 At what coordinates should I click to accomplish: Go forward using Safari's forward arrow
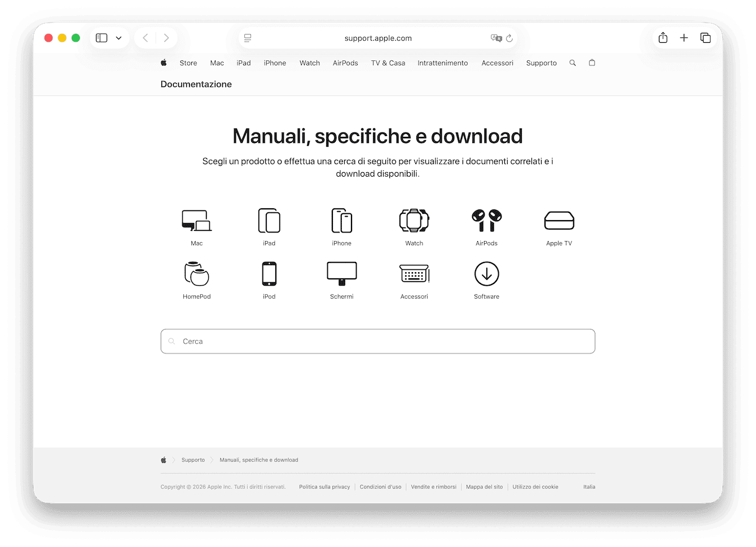166,38
